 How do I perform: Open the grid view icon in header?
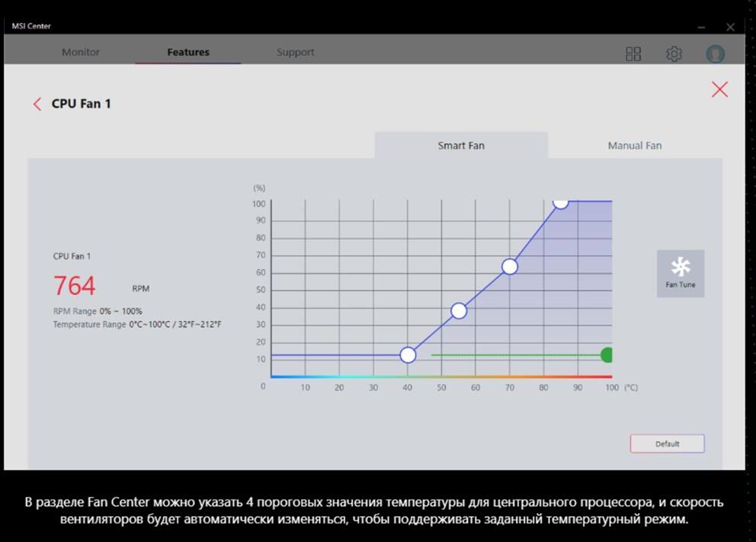click(x=633, y=53)
